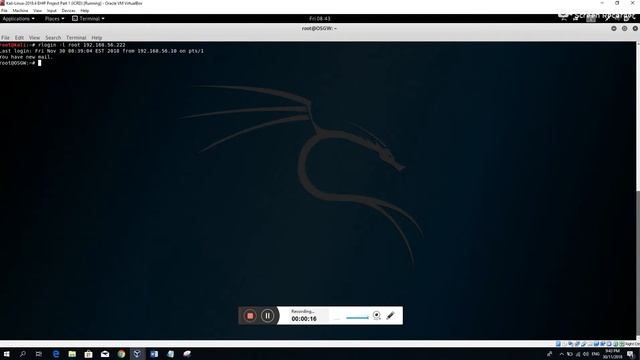
Task: Open VirtualBox File menu
Action: point(4,11)
